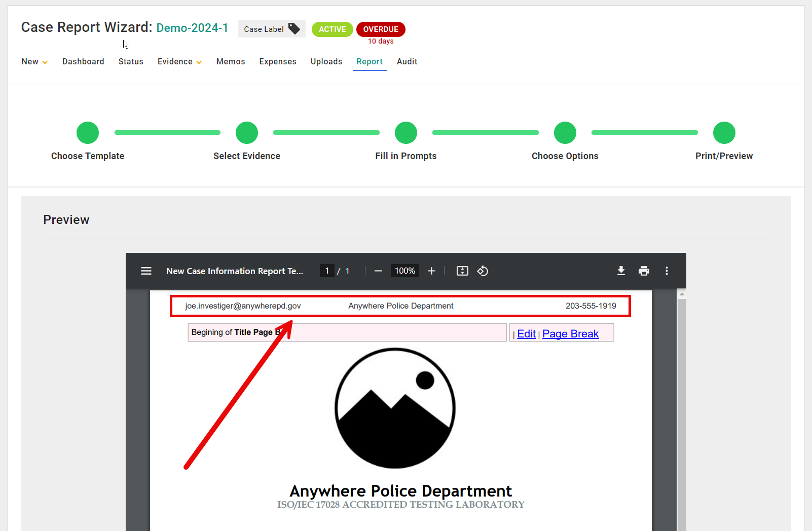Screen dimensions: 812x531
Task: Download the PDF report
Action: pyautogui.click(x=621, y=271)
